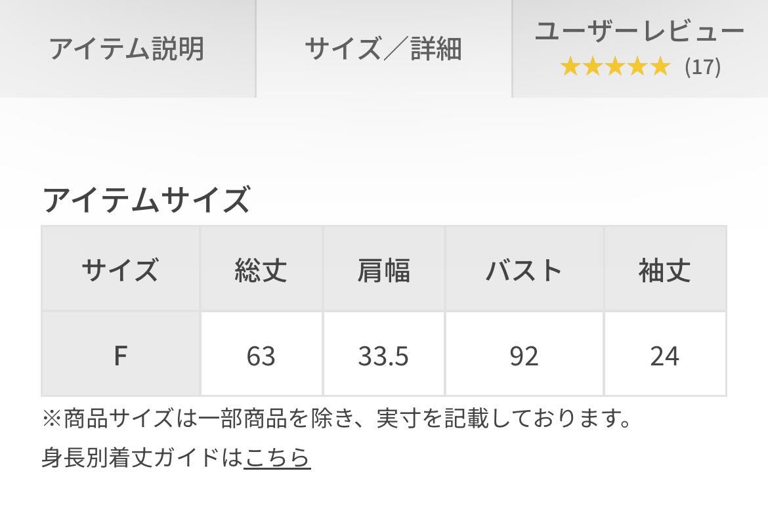
Task: Open the こちら height guide link
Action: (x=277, y=457)
